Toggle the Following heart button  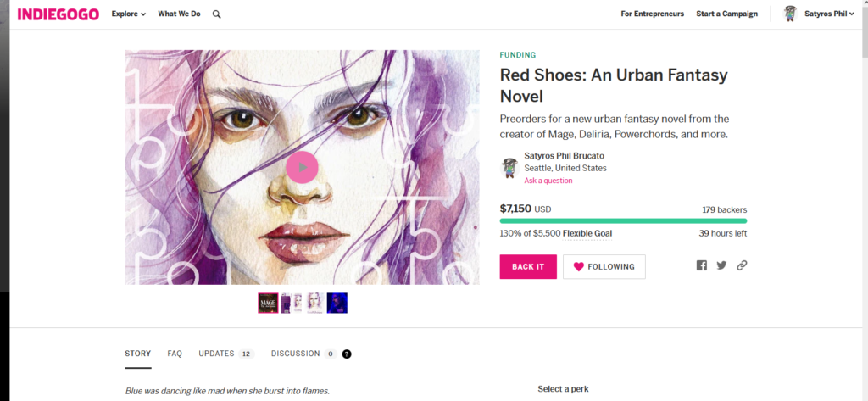[604, 266]
